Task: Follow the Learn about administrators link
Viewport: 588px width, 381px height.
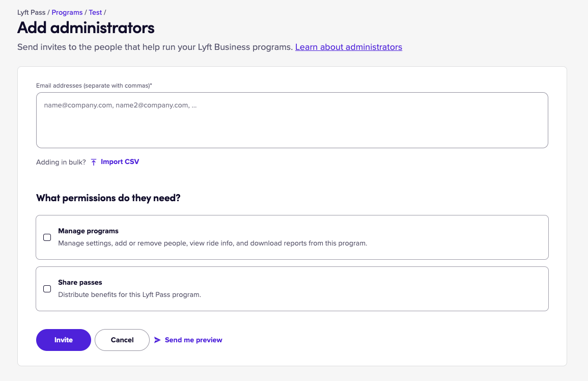Action: click(348, 47)
